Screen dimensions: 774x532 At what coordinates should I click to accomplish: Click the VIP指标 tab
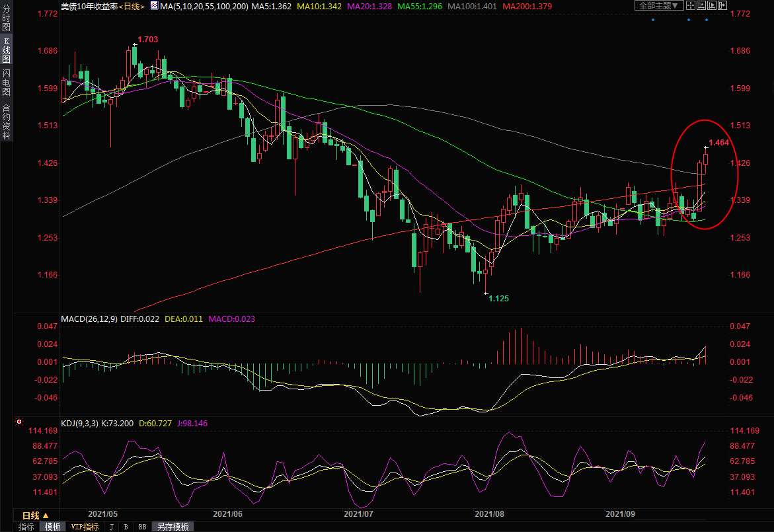(85, 527)
